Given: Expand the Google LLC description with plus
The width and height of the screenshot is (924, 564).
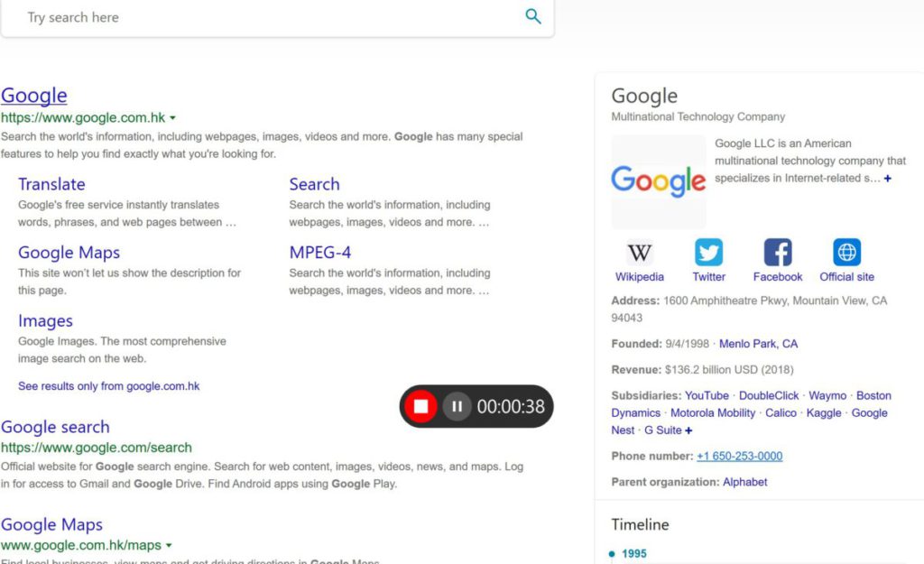Looking at the screenshot, I should tap(888, 178).
